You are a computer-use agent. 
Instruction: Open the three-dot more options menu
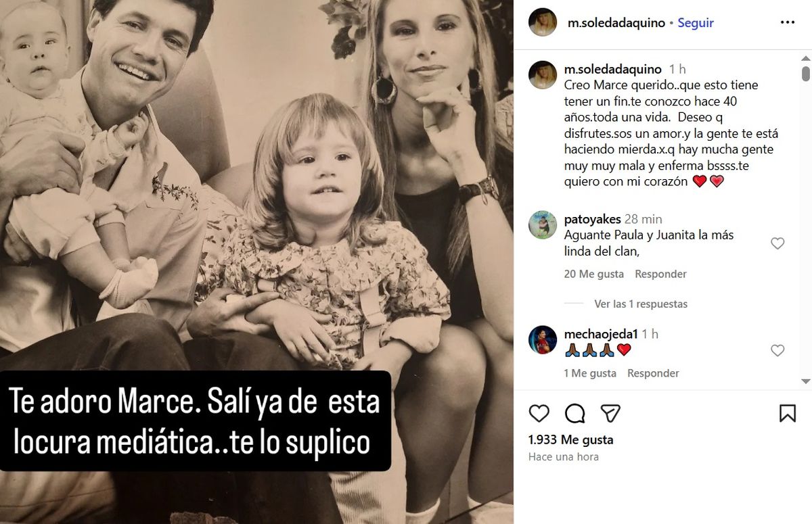(788, 22)
